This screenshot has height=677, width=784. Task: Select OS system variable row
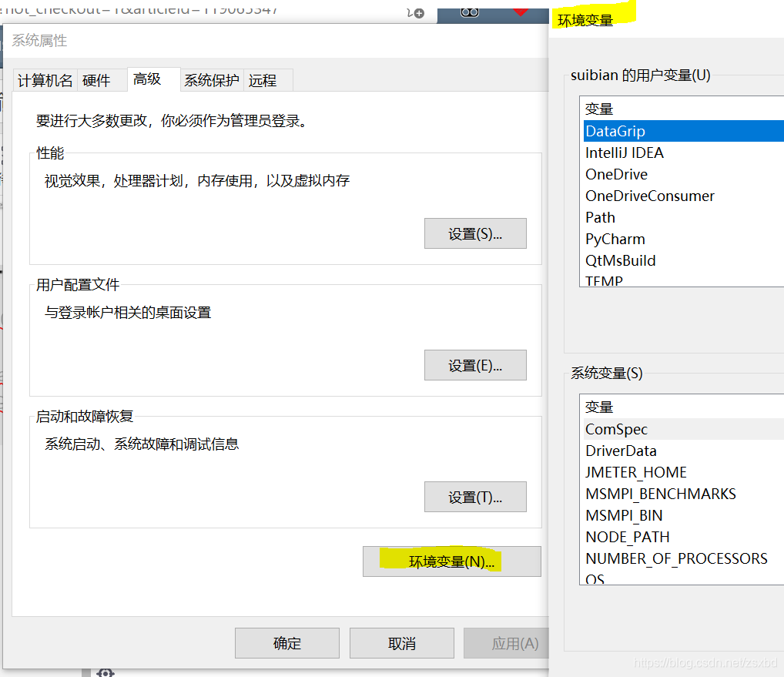(x=684, y=578)
